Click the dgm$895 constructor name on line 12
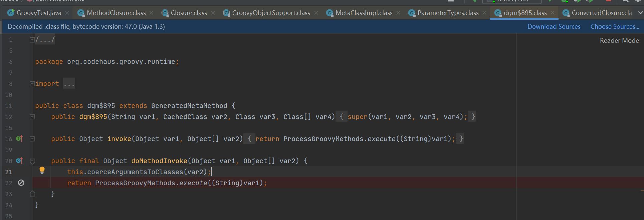The width and height of the screenshot is (644, 220). (93, 117)
